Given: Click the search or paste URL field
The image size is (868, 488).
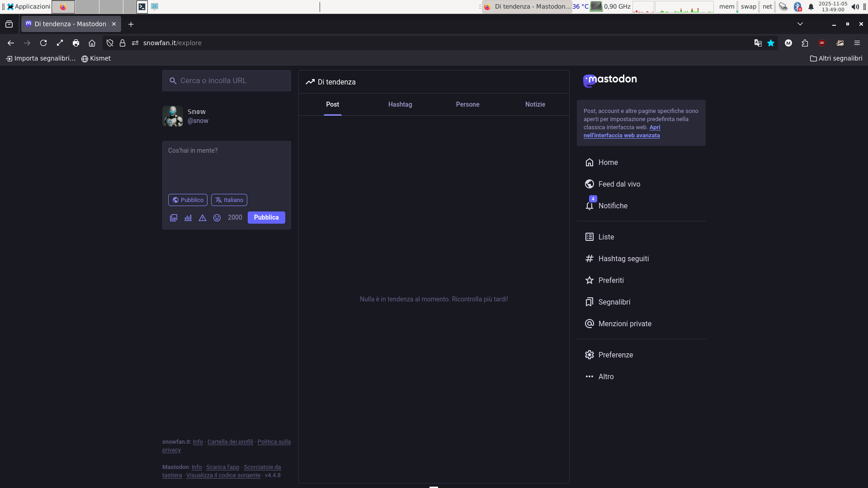Looking at the screenshot, I should [226, 81].
